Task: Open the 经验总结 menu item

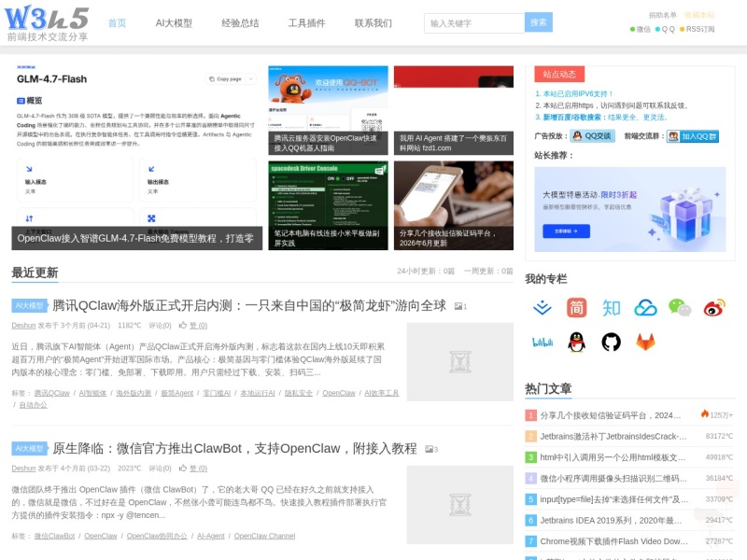Action: pyautogui.click(x=240, y=22)
